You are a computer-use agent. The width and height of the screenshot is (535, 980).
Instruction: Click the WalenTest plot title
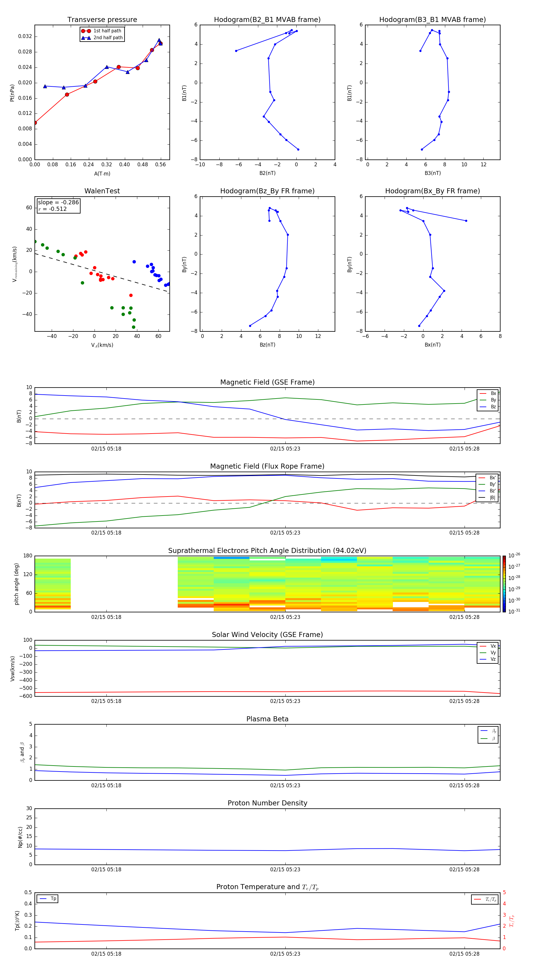click(x=102, y=191)
